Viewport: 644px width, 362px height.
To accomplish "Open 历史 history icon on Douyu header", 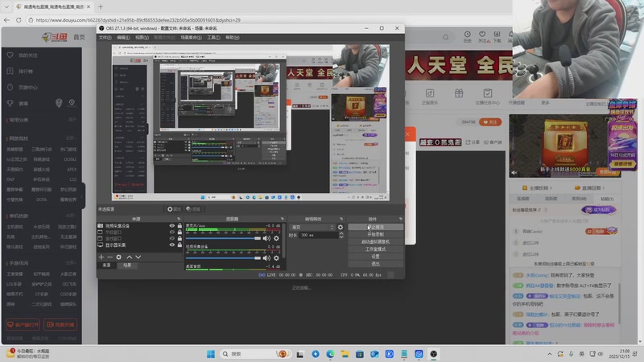I will click(x=468, y=36).
